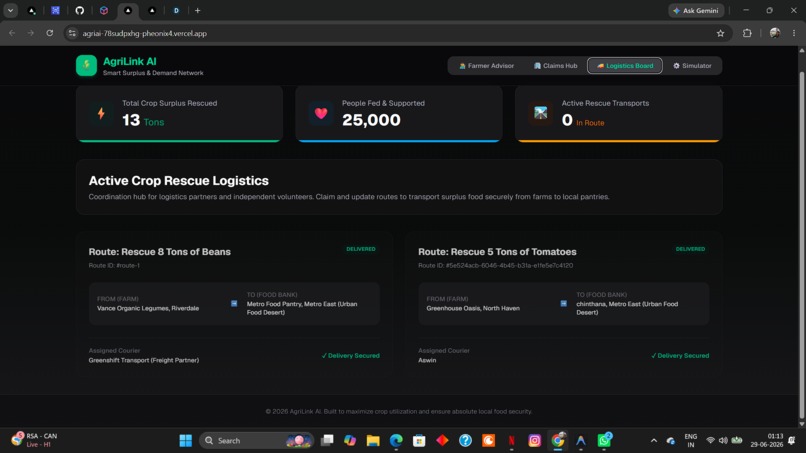
Task: Open the browser tab search dropdown
Action: coord(10,10)
